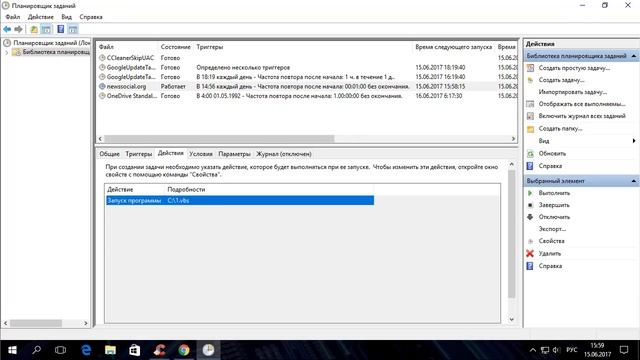Click the Forward arrow toolbar icon
Screen dimensions: 640x360
18,29
